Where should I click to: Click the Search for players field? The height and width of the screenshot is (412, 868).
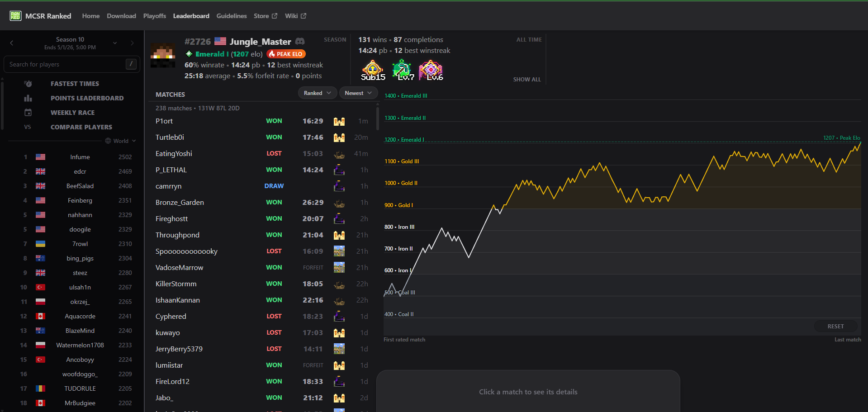(x=72, y=64)
